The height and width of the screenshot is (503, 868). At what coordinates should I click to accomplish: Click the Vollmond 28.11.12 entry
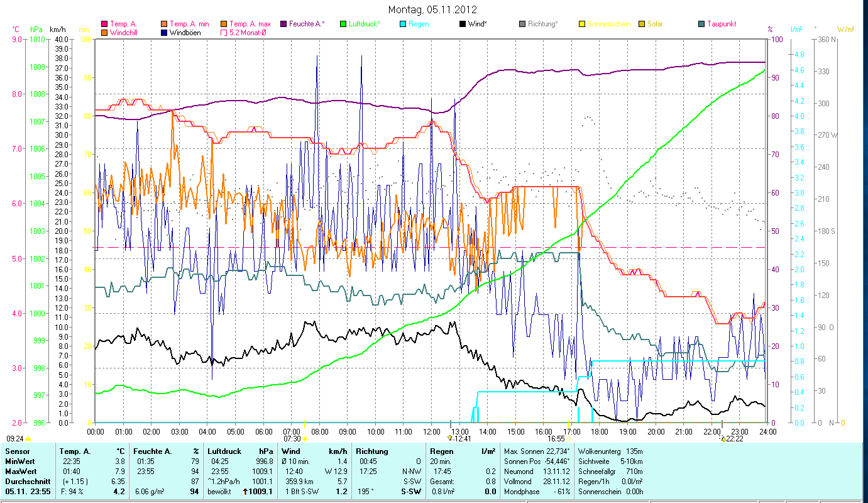click(537, 482)
